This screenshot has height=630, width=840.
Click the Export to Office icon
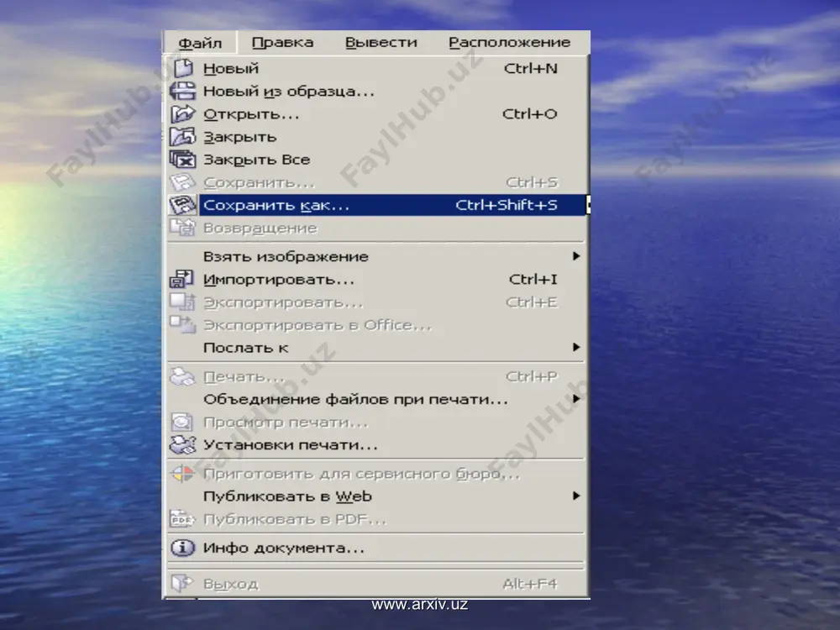182,324
